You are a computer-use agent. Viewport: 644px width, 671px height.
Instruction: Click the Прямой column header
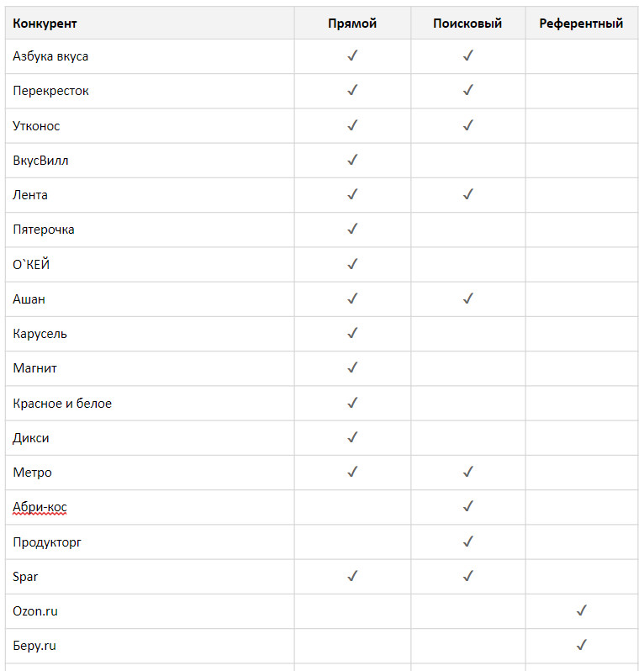(352, 24)
